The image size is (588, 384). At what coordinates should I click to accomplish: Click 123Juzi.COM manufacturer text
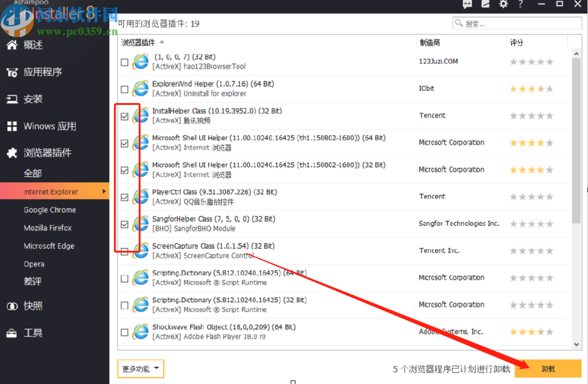point(438,61)
